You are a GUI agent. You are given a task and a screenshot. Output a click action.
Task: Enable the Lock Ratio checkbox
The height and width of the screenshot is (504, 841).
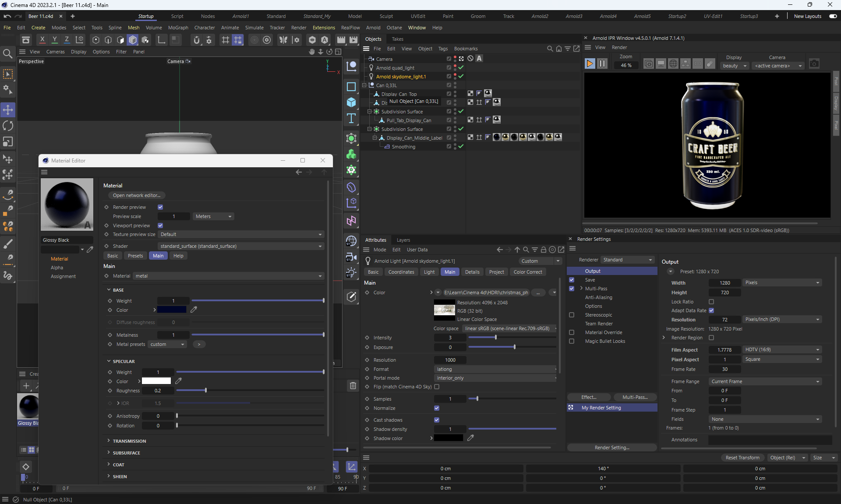coord(711,302)
